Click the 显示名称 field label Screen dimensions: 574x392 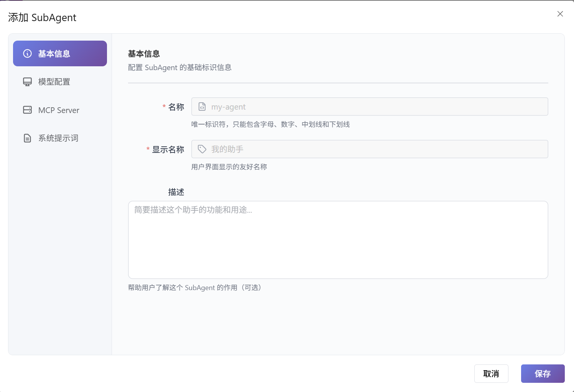pos(168,150)
